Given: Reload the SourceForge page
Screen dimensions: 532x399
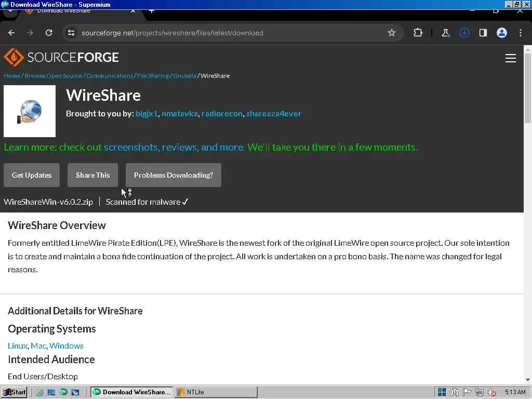Looking at the screenshot, I should [49, 33].
